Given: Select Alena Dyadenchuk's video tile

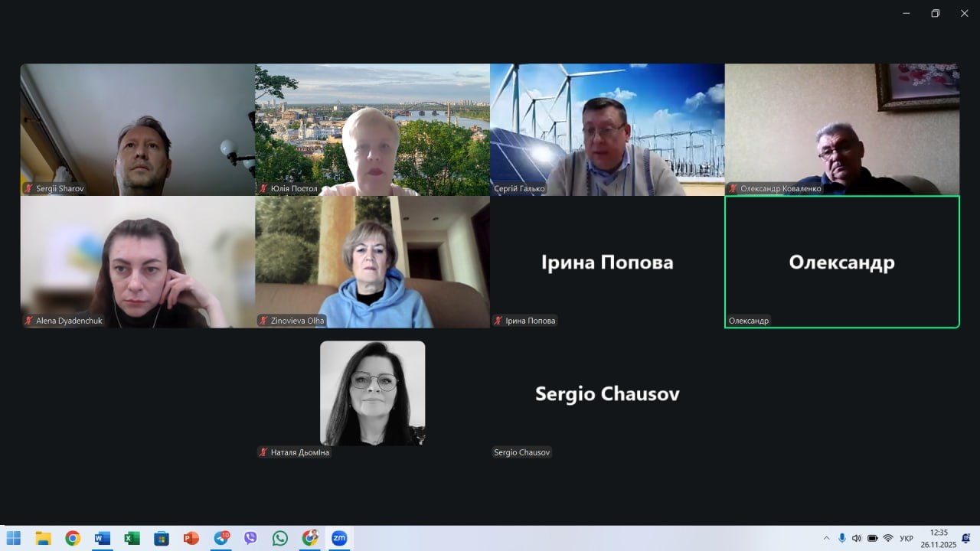Looking at the screenshot, I should pyautogui.click(x=138, y=262).
